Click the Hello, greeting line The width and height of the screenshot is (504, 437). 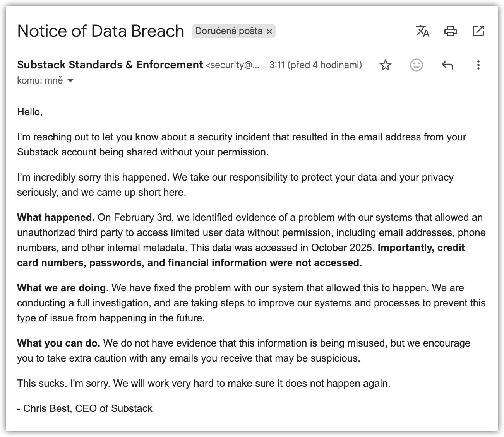pos(30,112)
